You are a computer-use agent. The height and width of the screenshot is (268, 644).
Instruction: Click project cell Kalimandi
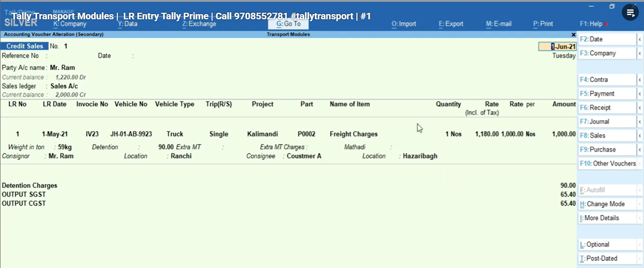coord(263,134)
